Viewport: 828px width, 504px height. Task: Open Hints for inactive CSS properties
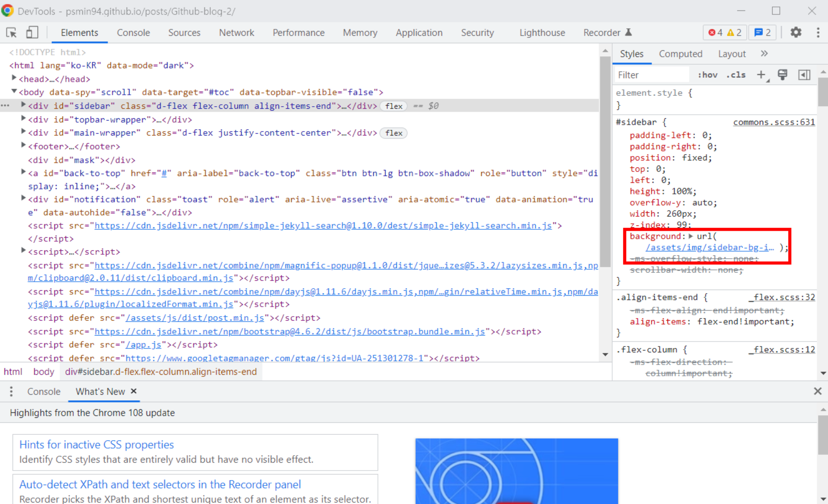click(97, 444)
